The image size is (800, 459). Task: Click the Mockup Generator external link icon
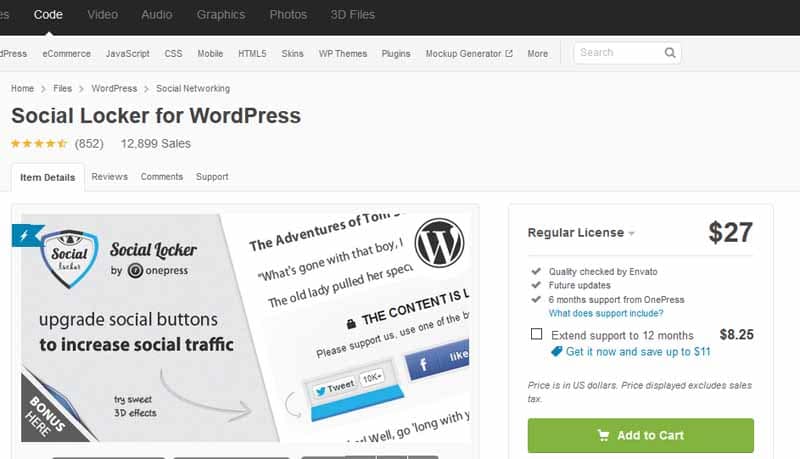pyautogui.click(x=509, y=53)
